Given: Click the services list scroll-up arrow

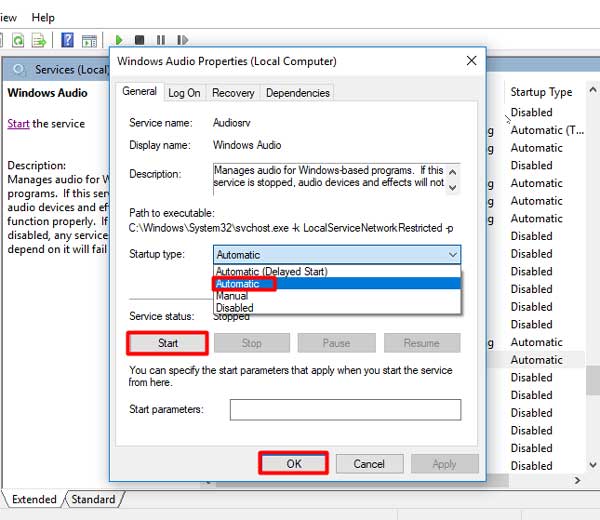Looking at the screenshot, I should point(593,90).
